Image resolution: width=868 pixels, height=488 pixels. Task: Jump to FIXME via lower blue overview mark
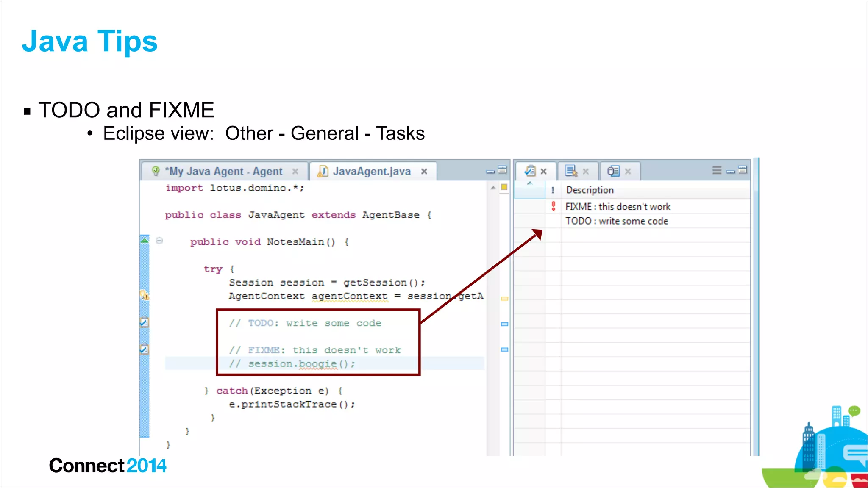click(x=504, y=349)
